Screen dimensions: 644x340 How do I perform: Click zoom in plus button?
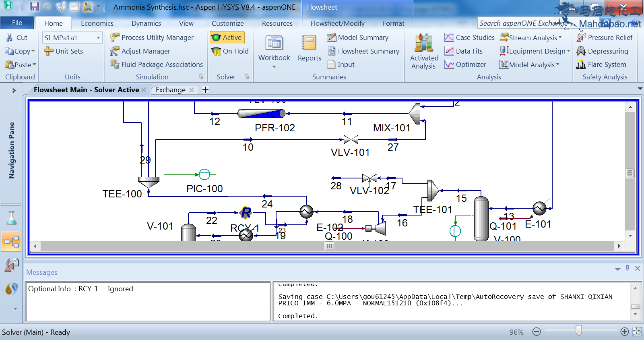tap(625, 332)
